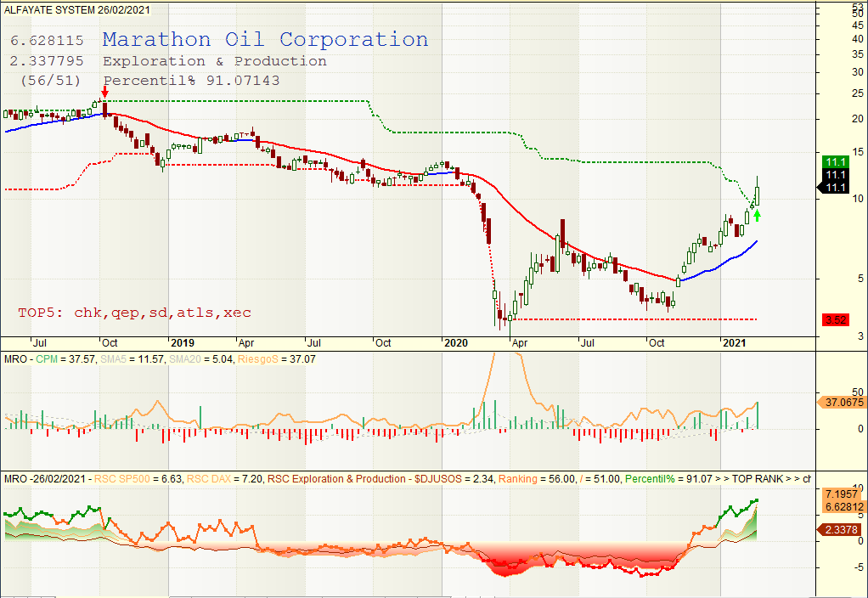The width and height of the screenshot is (868, 598).
Task: Click the SMA20 = 5.04 legend entry
Action: (200, 358)
